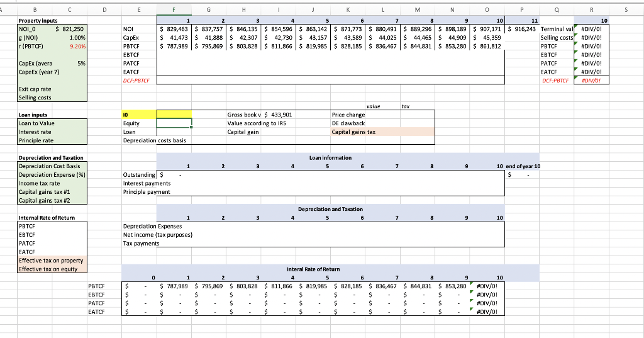644x338 pixels.
Task: Select year 1 NOI $ 829,463
Action: [174, 29]
